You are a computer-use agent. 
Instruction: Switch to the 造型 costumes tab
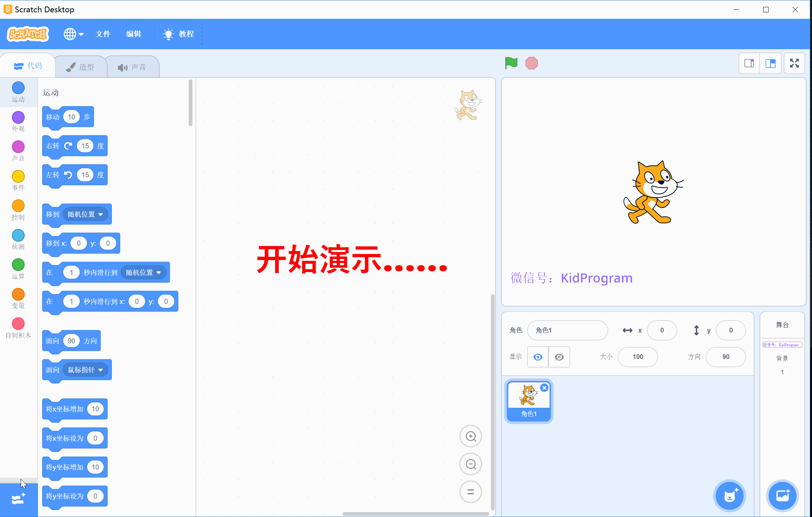80,67
